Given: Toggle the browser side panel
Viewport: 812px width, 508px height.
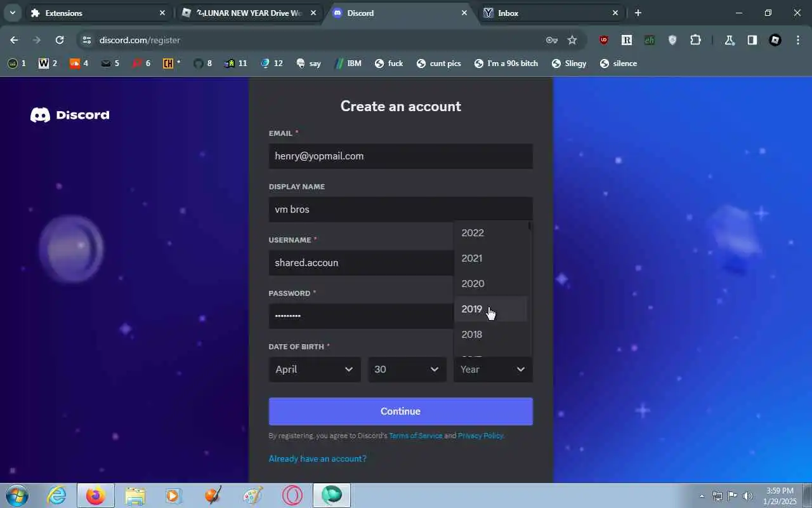Looking at the screenshot, I should (752, 40).
